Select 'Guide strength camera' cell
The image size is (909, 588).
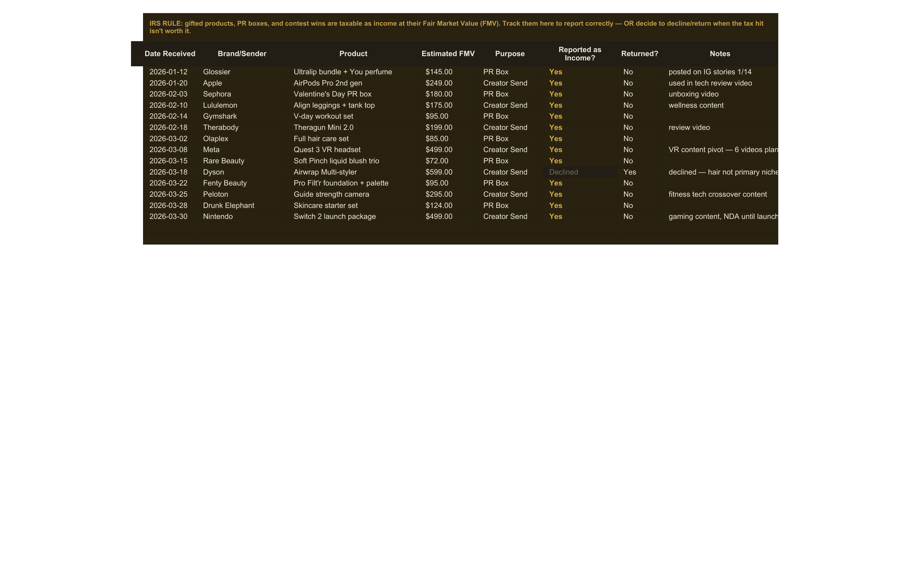(x=353, y=194)
